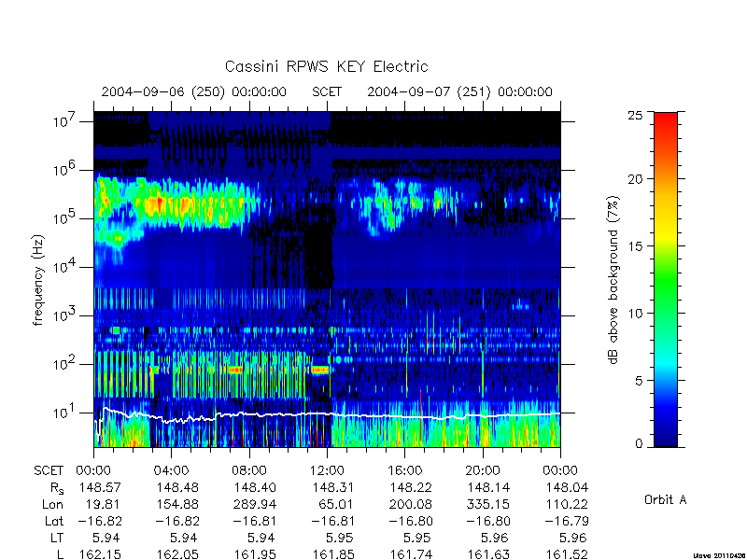The image size is (747, 560).
Task: Click the 'Lat' row header label
Action: coord(54,521)
